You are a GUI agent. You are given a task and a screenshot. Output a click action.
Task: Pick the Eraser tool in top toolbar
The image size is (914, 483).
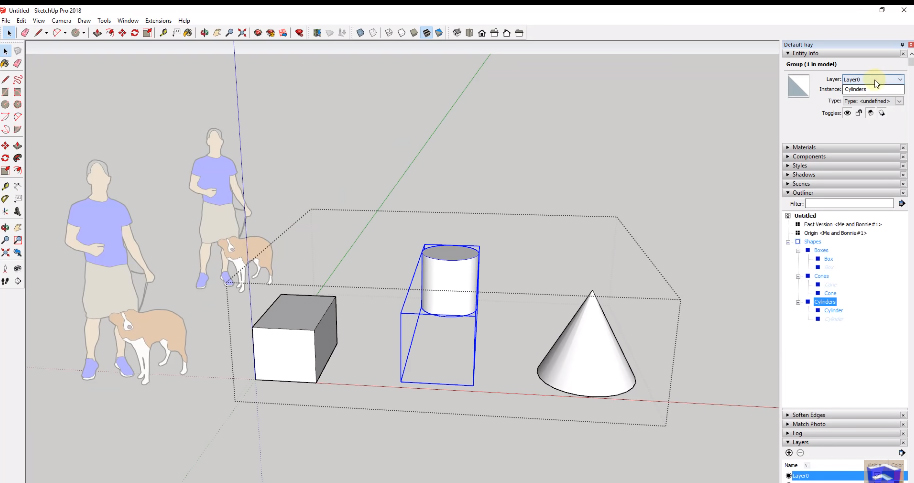click(x=25, y=32)
